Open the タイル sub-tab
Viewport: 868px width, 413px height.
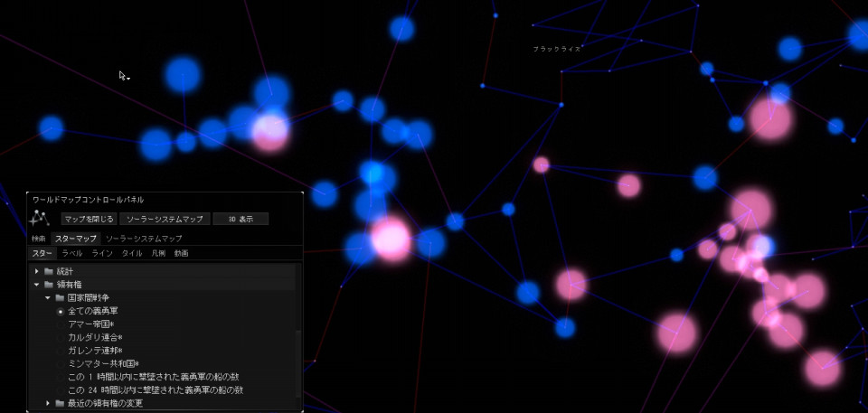point(132,253)
